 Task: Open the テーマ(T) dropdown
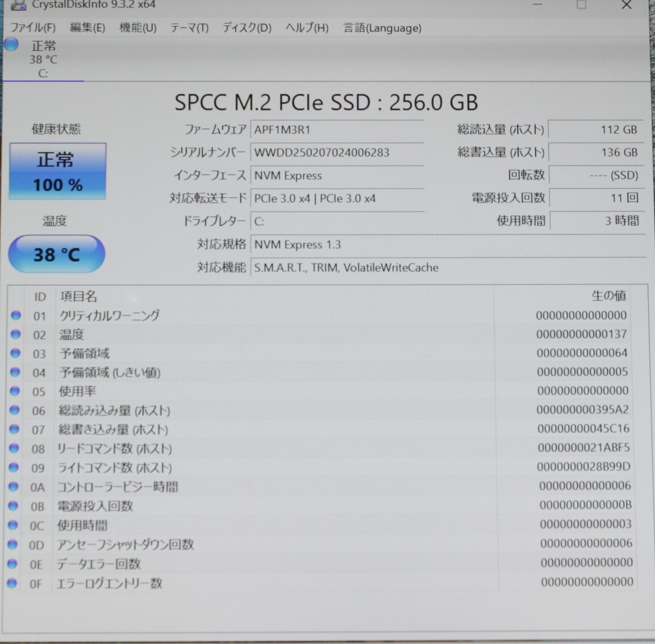(x=189, y=27)
